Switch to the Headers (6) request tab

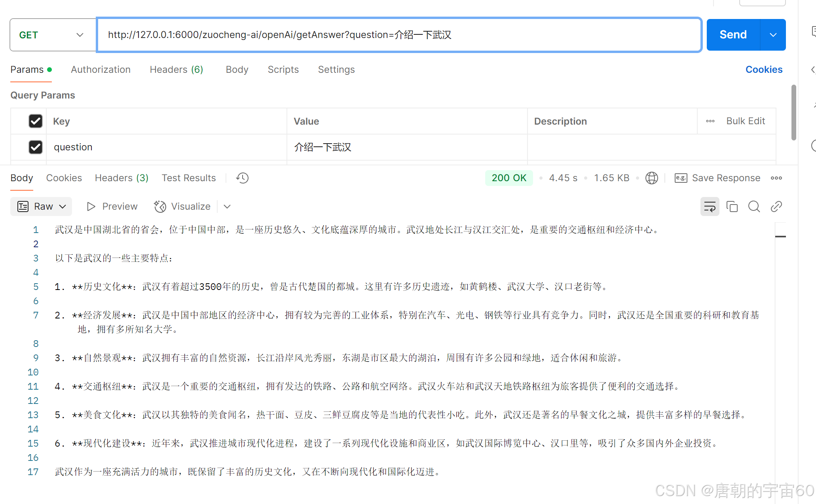[176, 70]
